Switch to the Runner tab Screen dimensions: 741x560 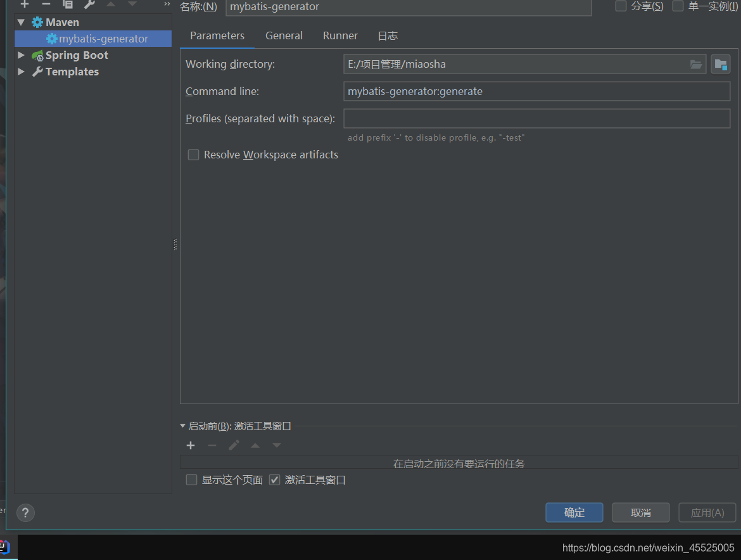340,35
